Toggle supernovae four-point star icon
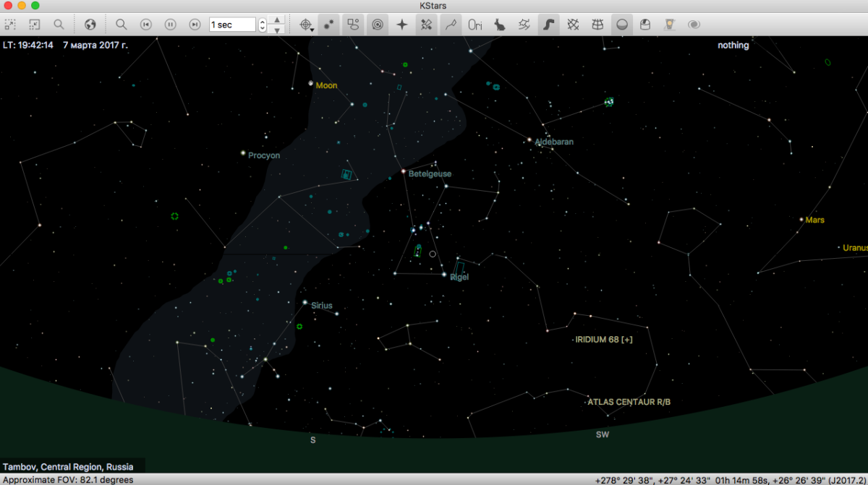The width and height of the screenshot is (868, 485). [x=402, y=25]
